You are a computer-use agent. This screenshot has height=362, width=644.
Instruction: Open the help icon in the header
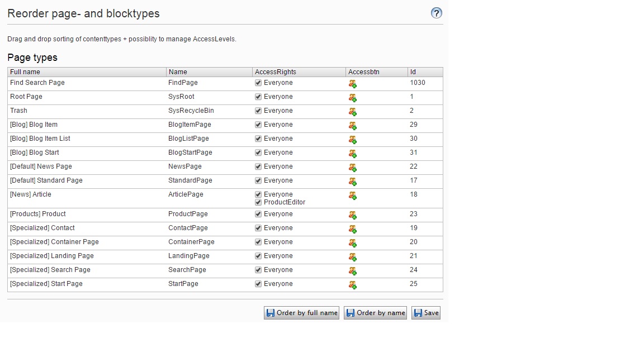[437, 13]
